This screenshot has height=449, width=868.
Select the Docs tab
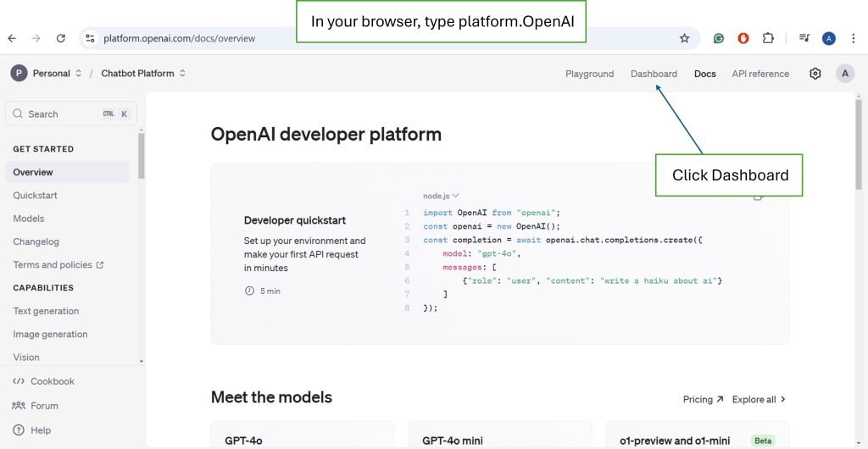click(x=704, y=74)
